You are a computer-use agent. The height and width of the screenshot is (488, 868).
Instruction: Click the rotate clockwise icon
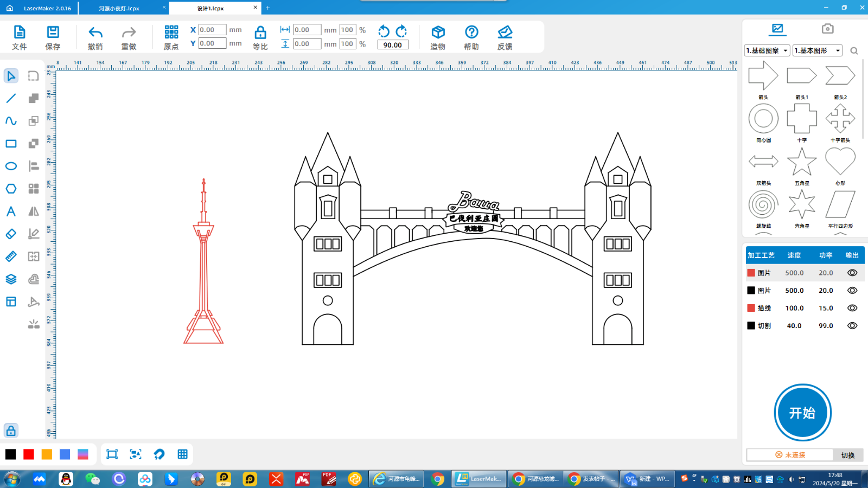(401, 31)
